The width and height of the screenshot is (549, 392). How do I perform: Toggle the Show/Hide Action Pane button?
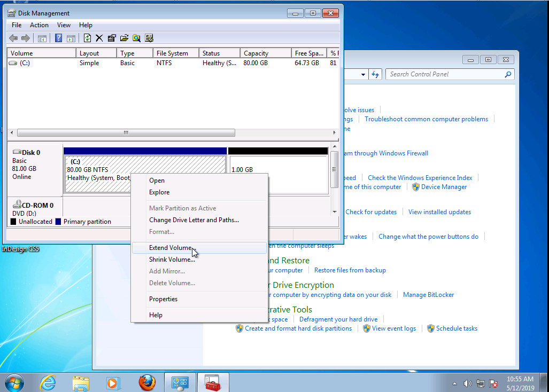click(71, 38)
